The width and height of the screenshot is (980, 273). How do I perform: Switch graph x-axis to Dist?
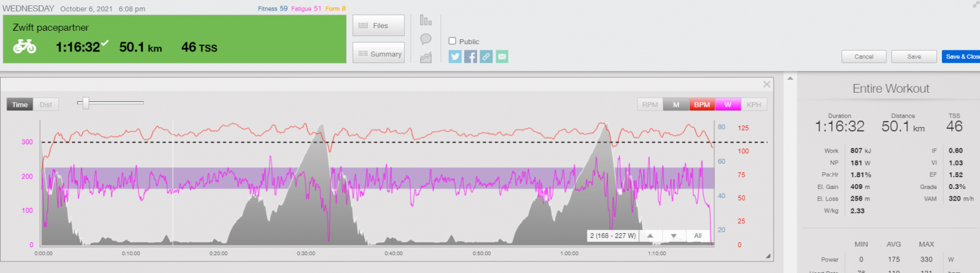(46, 105)
